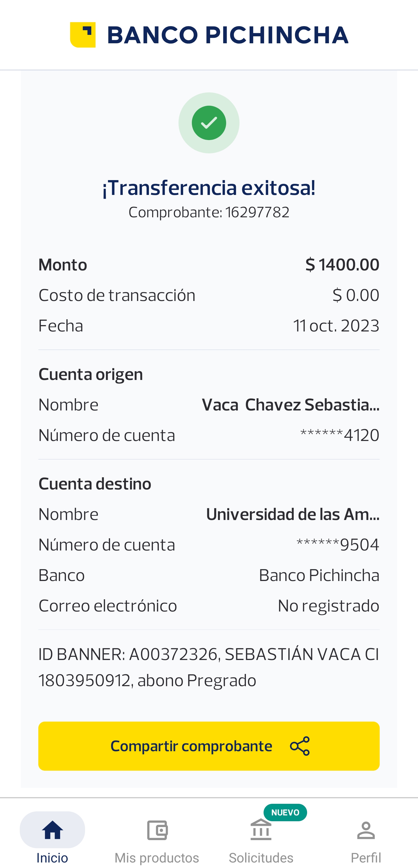Tap the amount $ 1400.00
Image resolution: width=418 pixels, height=868 pixels.
342,265
